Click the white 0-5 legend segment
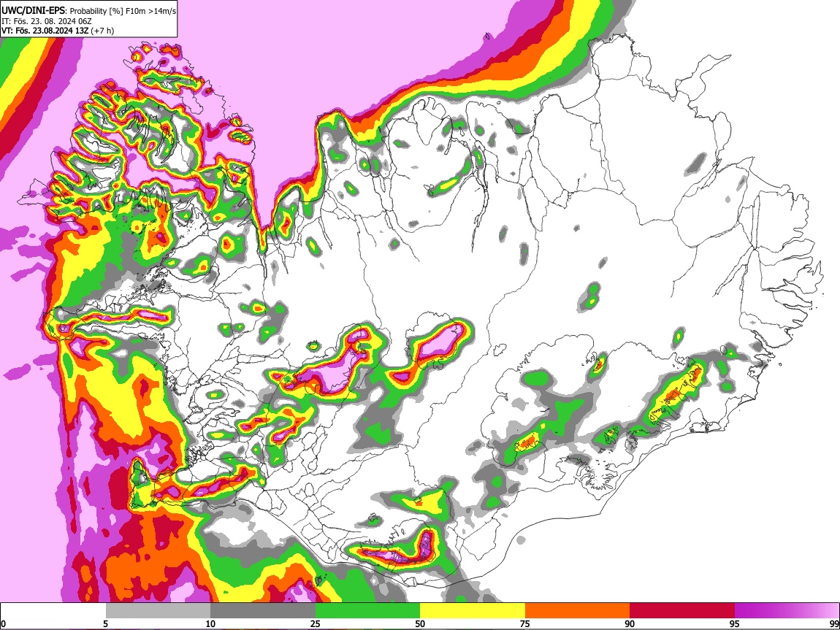Viewport: 840px width, 630px height. tap(53, 610)
